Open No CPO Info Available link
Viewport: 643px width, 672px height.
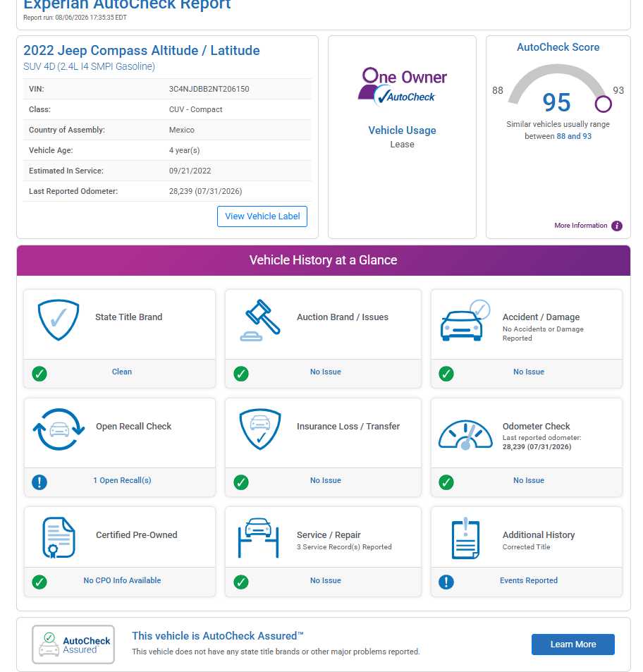click(122, 580)
